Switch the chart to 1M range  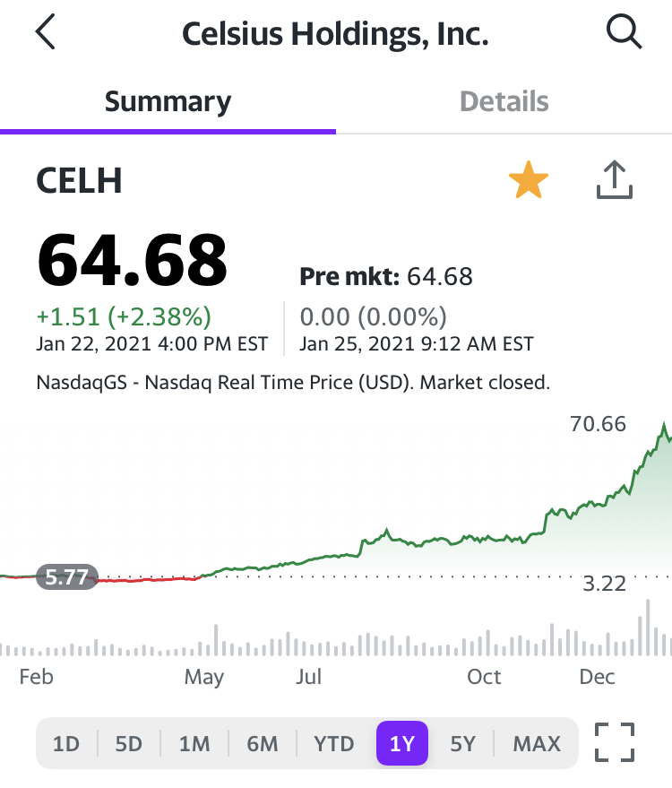tap(194, 743)
